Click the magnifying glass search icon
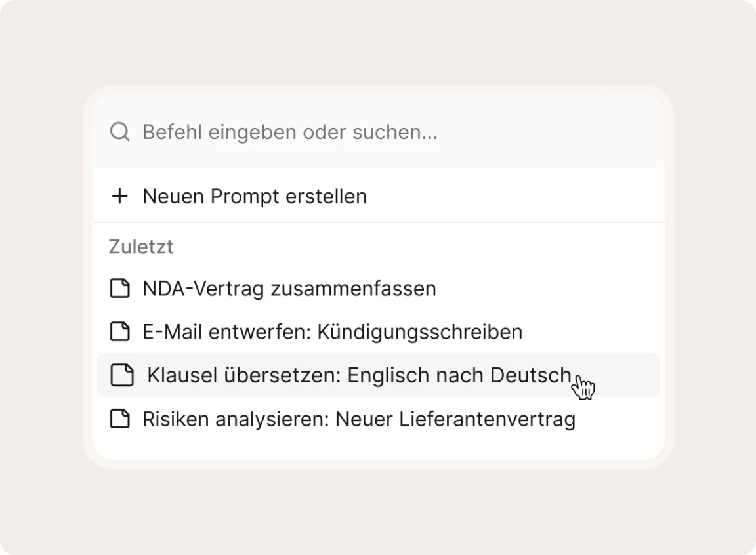 click(x=119, y=132)
